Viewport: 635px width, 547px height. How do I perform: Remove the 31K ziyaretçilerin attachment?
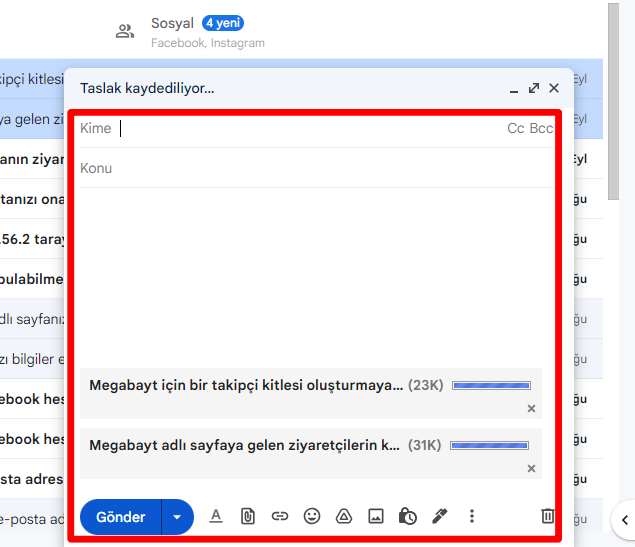tap(532, 468)
